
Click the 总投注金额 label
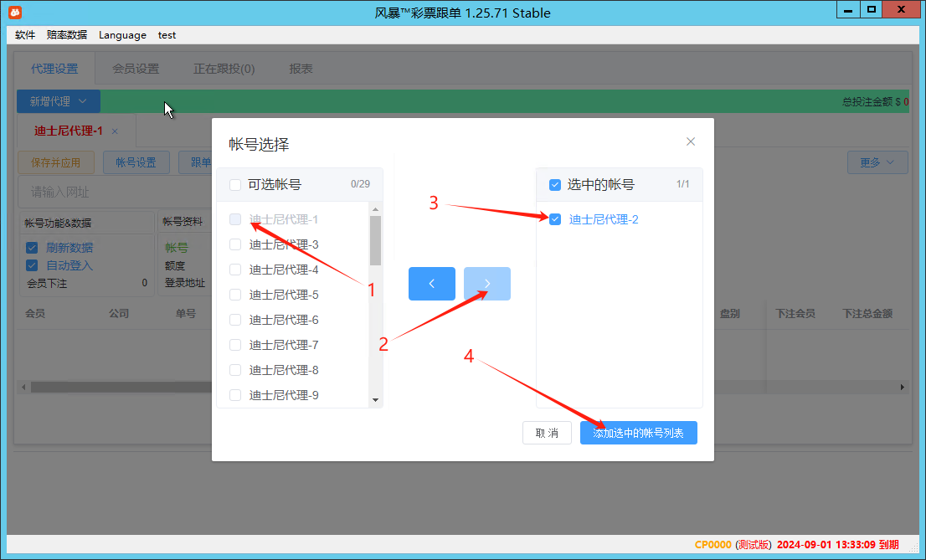(x=867, y=101)
